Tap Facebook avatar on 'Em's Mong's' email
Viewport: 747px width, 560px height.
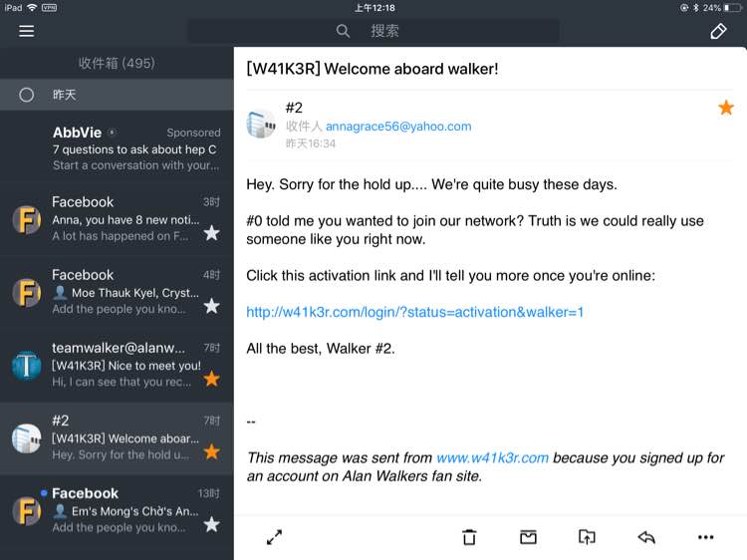pos(27,511)
